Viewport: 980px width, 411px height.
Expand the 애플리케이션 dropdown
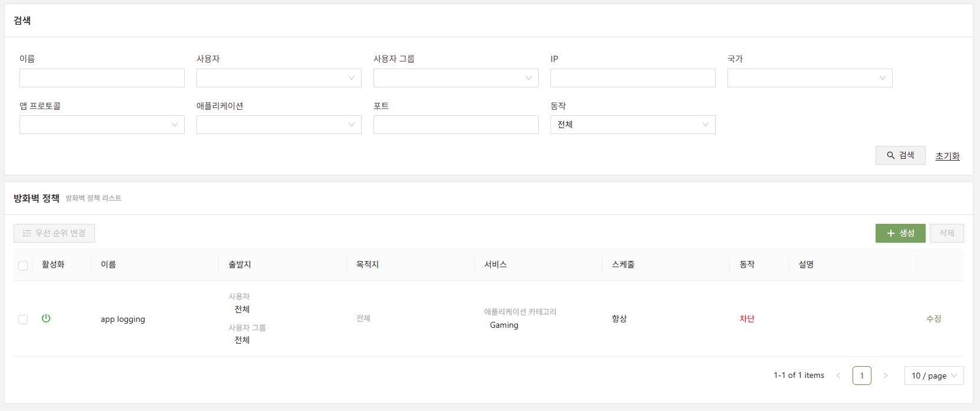pyautogui.click(x=278, y=125)
